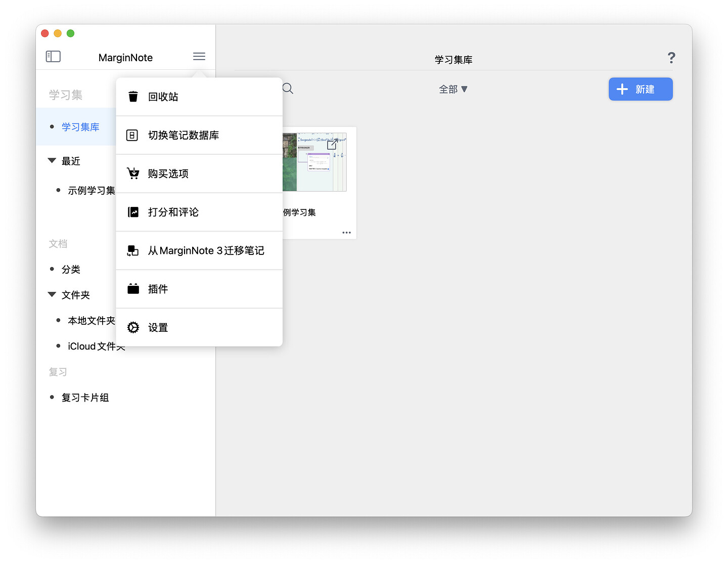Image resolution: width=728 pixels, height=564 pixels.
Task: Open the search magnifier icon
Action: pyautogui.click(x=288, y=89)
